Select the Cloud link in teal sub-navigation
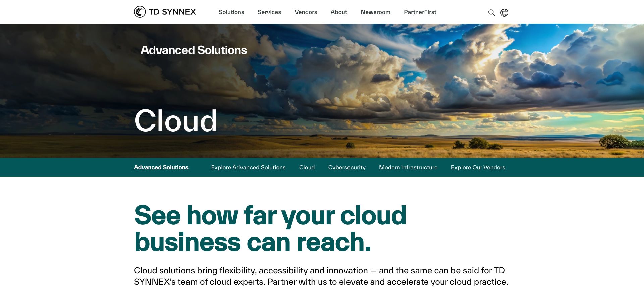The image size is (644, 302). coord(307,167)
